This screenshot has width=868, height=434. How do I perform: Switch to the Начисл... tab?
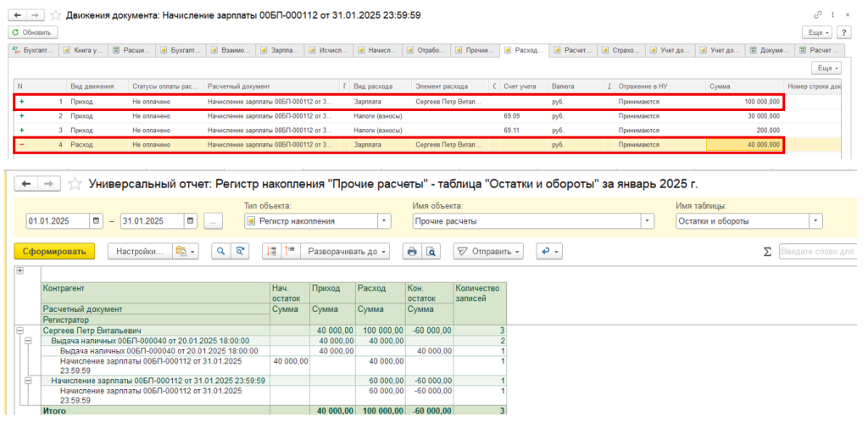pyautogui.click(x=377, y=50)
